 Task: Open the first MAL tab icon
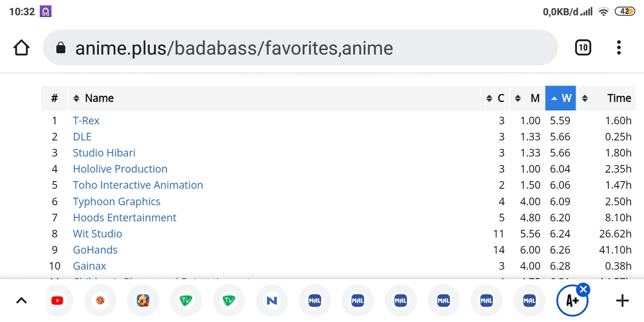coord(314,301)
